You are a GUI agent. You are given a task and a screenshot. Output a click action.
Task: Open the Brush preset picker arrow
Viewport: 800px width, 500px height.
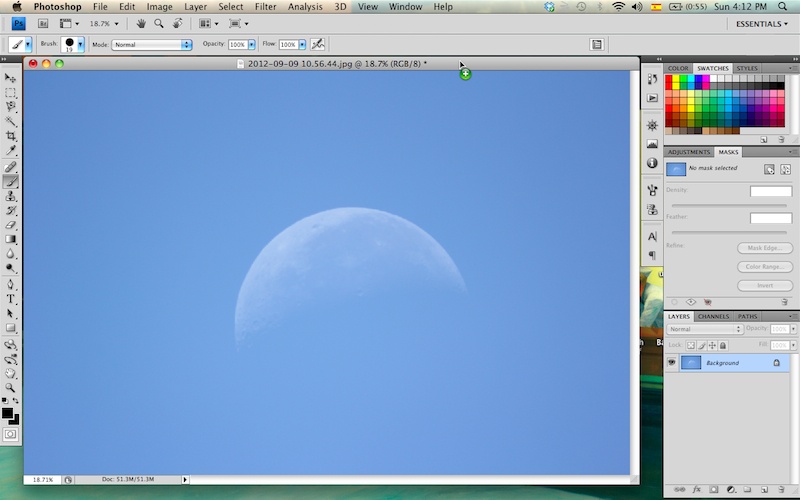pyautogui.click(x=81, y=45)
